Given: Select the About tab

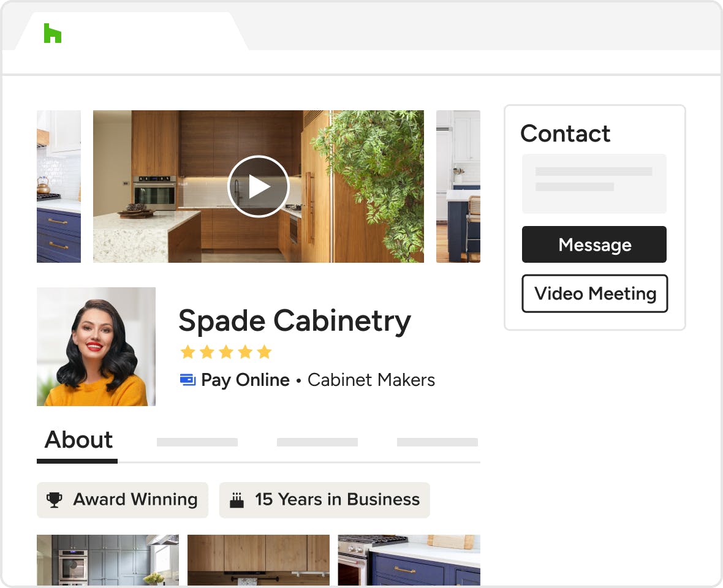Looking at the screenshot, I should 78,440.
